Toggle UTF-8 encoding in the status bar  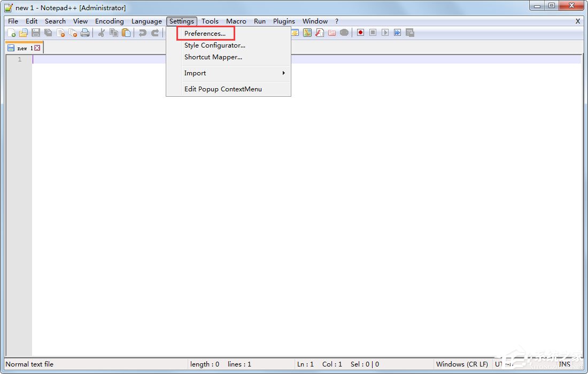coord(505,364)
